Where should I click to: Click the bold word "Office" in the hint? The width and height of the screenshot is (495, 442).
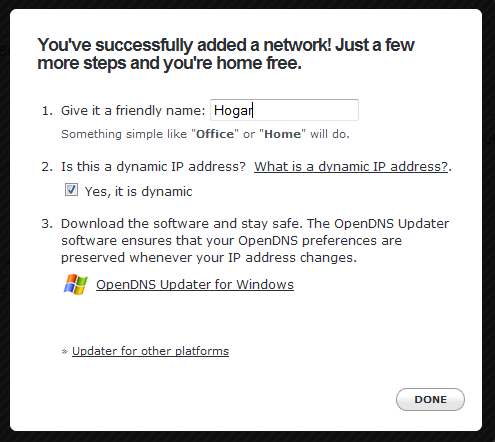tap(215, 134)
